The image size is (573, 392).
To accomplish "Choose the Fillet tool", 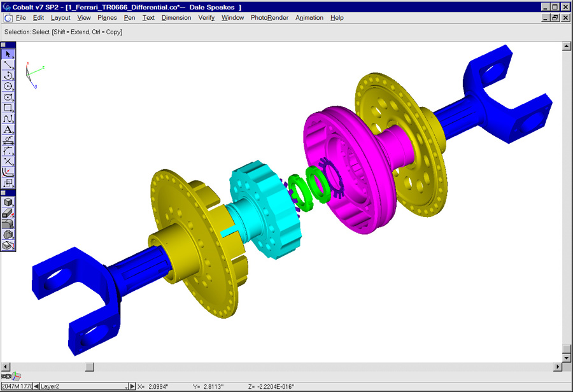I will click(8, 151).
